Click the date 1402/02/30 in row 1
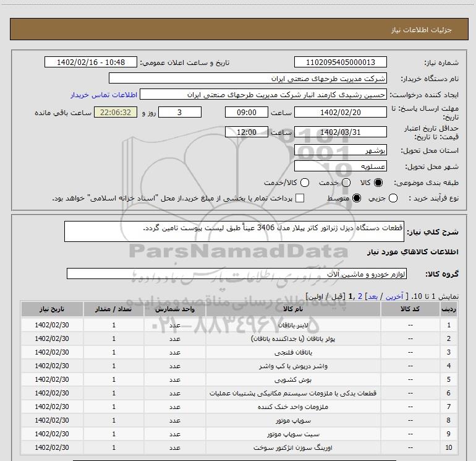476x461 pixels. tap(52, 325)
